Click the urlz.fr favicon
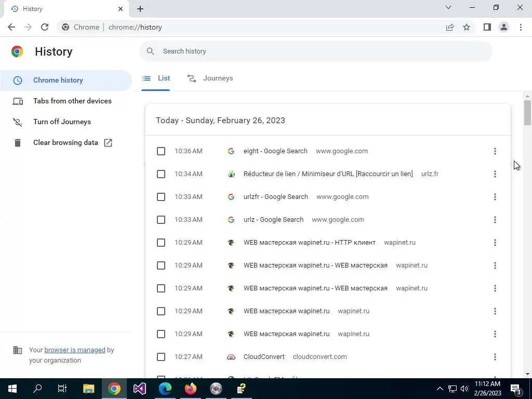Viewport: 532px width, 399px height. (231, 174)
